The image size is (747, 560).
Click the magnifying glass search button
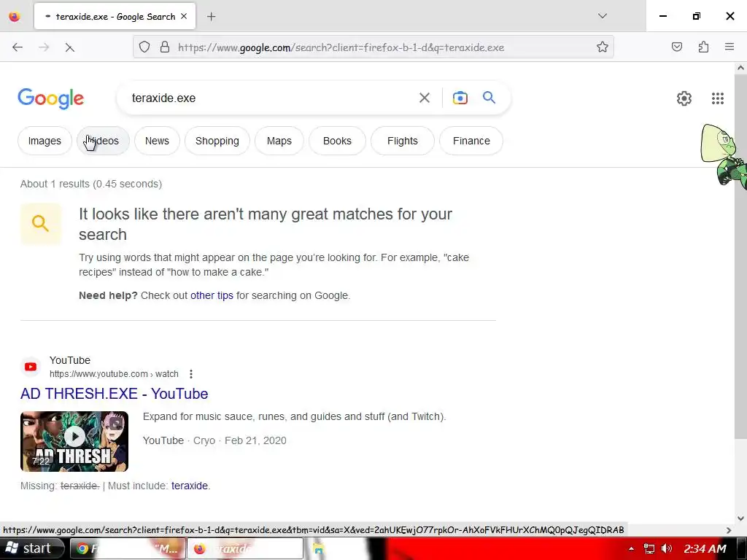(489, 98)
